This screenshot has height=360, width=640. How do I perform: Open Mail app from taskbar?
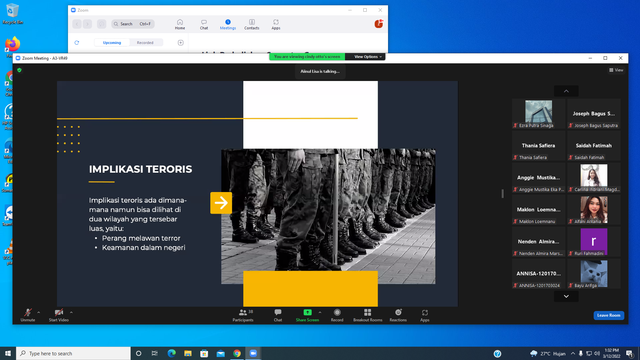220,353
